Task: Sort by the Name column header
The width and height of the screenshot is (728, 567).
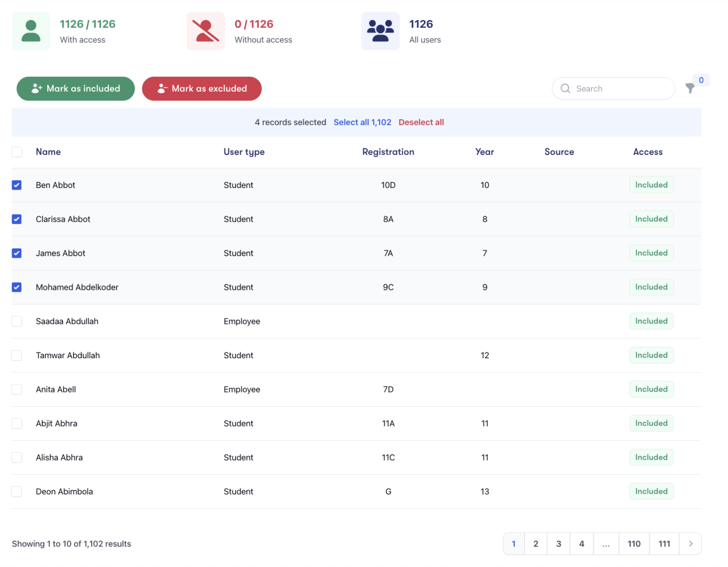Action: pyautogui.click(x=48, y=152)
